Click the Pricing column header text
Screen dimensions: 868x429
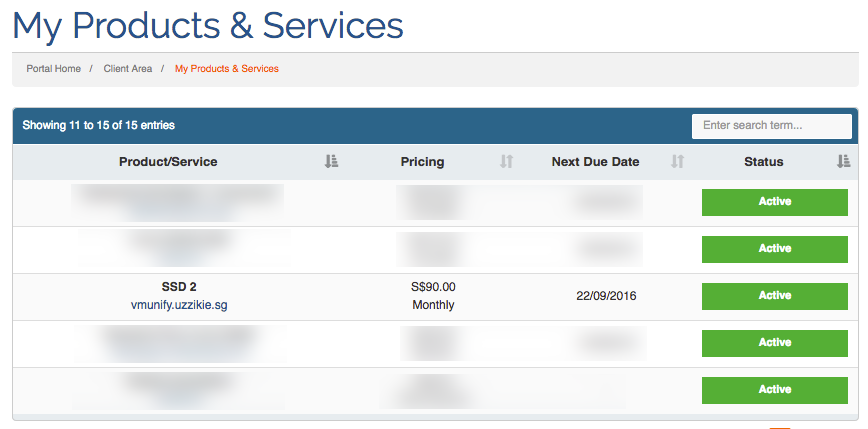coord(422,162)
